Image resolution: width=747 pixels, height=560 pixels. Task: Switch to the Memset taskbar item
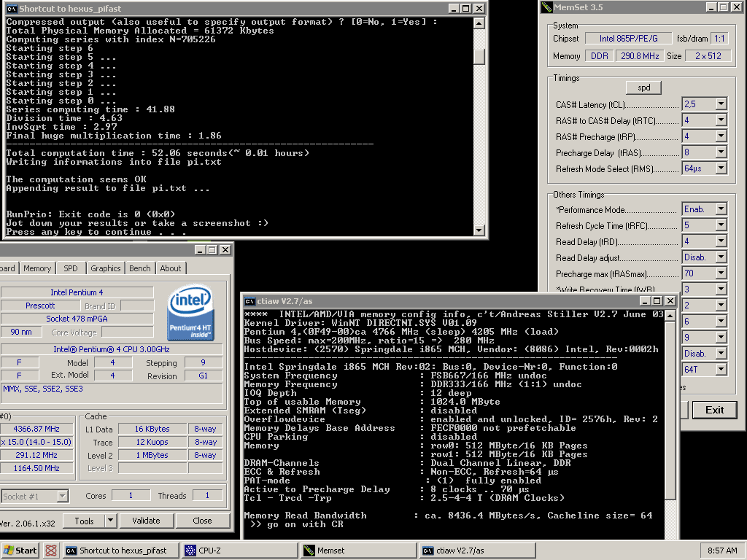pyautogui.click(x=359, y=551)
